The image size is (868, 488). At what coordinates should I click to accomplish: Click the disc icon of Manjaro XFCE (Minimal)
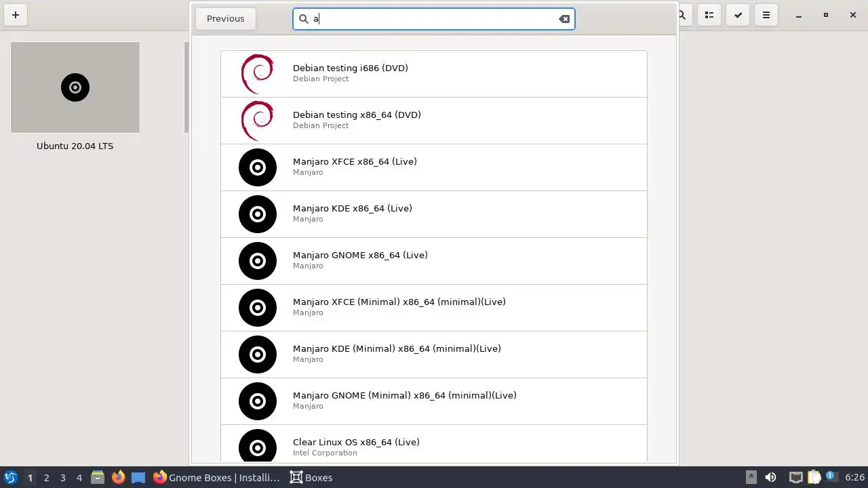[258, 308]
